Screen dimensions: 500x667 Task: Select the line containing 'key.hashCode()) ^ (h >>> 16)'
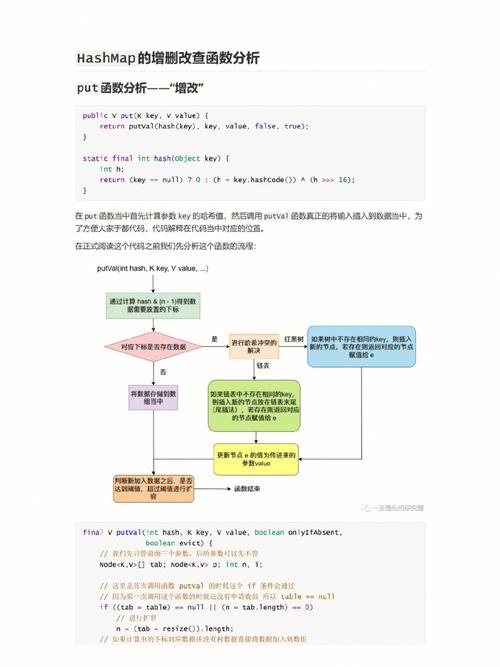click(x=227, y=180)
